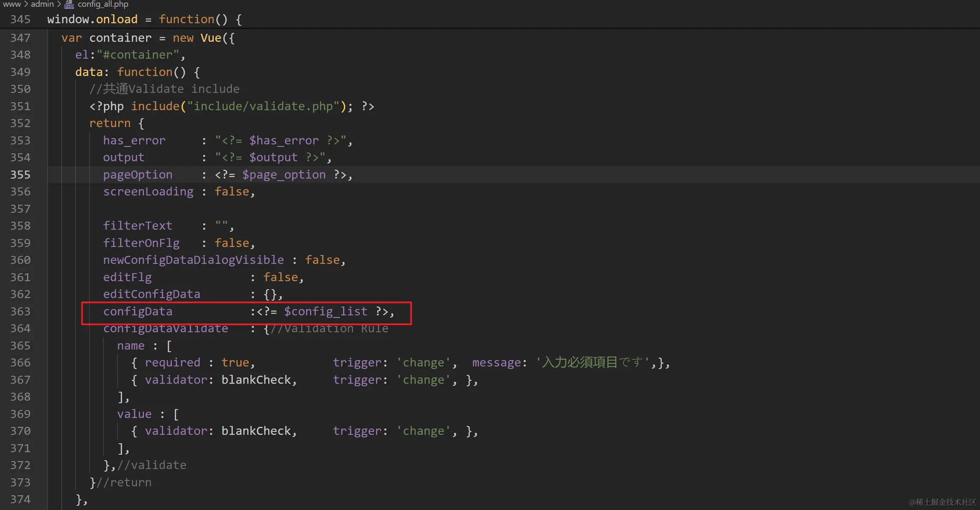Place cursor on configData property name
980x510 pixels.
click(x=138, y=312)
